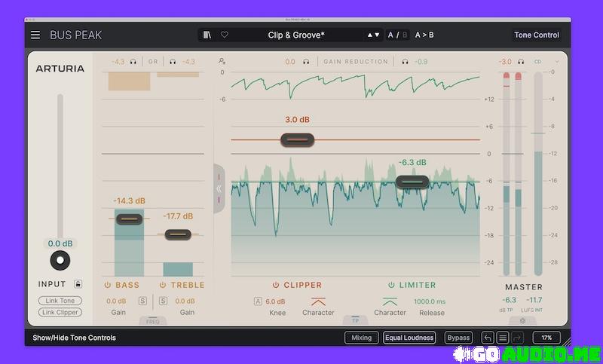The image size is (603, 364).
Task: Solo the Treble band with S button
Action: coord(163,301)
